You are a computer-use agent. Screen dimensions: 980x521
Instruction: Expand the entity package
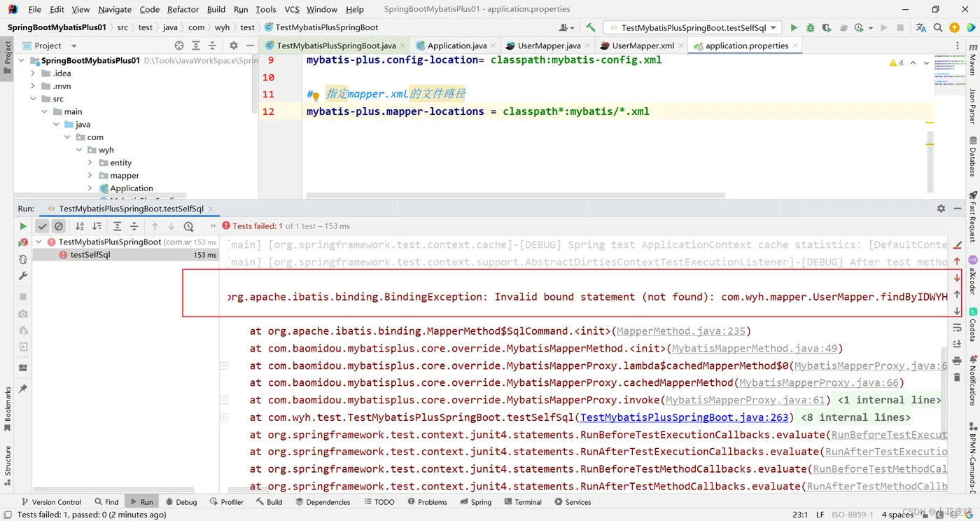(x=90, y=162)
